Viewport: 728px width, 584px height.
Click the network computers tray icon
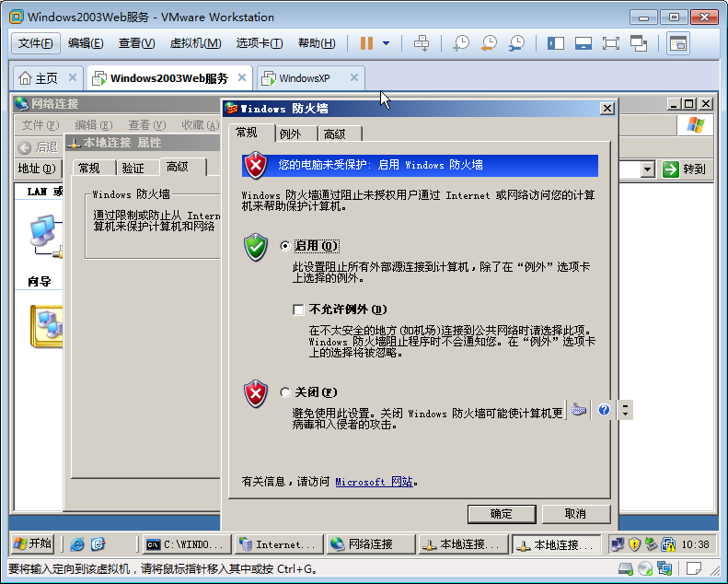[x=618, y=544]
